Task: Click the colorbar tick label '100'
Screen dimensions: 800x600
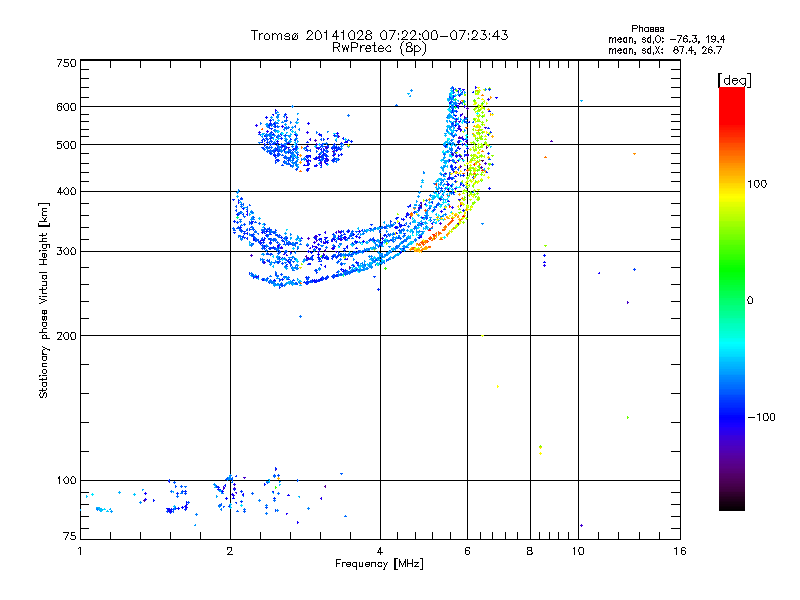Action: point(757,184)
